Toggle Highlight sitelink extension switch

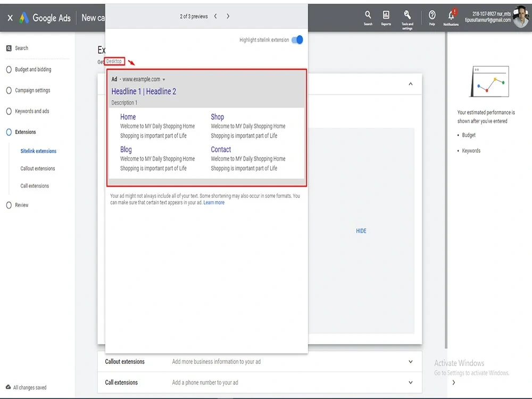pos(297,40)
